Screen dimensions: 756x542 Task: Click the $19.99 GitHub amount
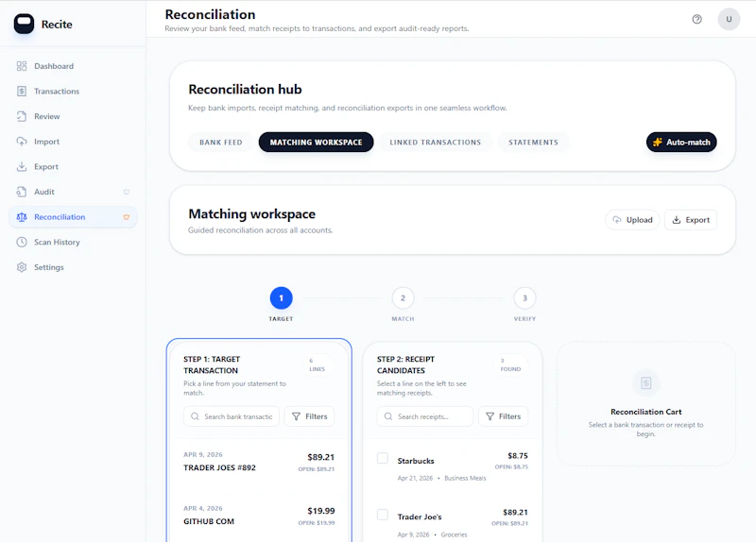[x=320, y=511]
